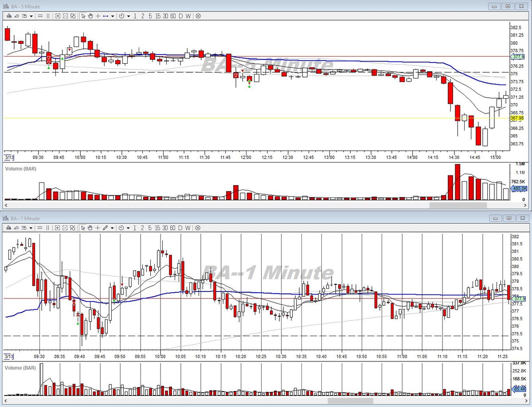Select hand pan tool in BA 5 Minute toolbar
The height and width of the screenshot is (407, 532).
(90, 16)
